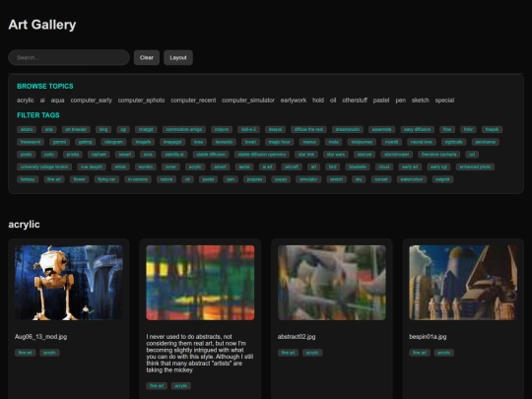Select the leonardo filter tag
Image resolution: width=532 pixels, height=399 pixels.
pyautogui.click(x=224, y=142)
